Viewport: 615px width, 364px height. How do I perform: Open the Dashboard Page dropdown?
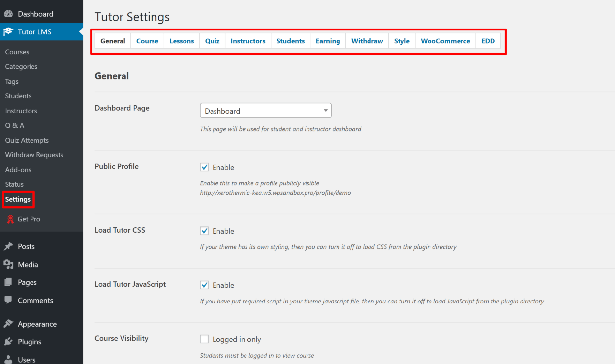click(266, 111)
